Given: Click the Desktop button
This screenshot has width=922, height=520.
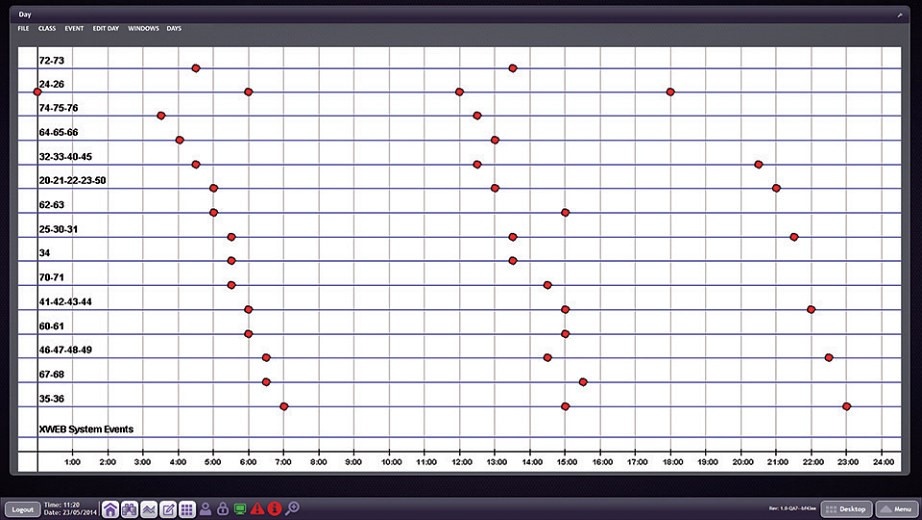Looking at the screenshot, I should point(845,509).
